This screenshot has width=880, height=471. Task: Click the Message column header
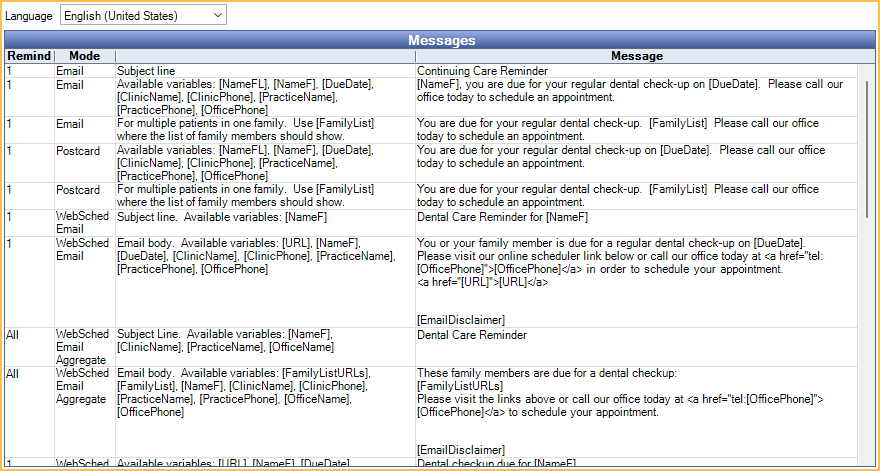pos(636,56)
